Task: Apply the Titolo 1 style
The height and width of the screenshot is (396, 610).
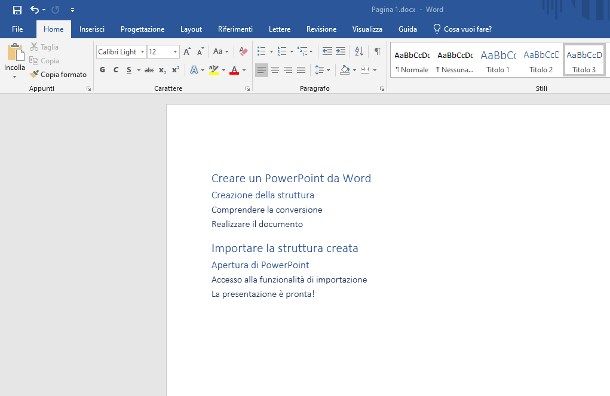Action: click(498, 61)
